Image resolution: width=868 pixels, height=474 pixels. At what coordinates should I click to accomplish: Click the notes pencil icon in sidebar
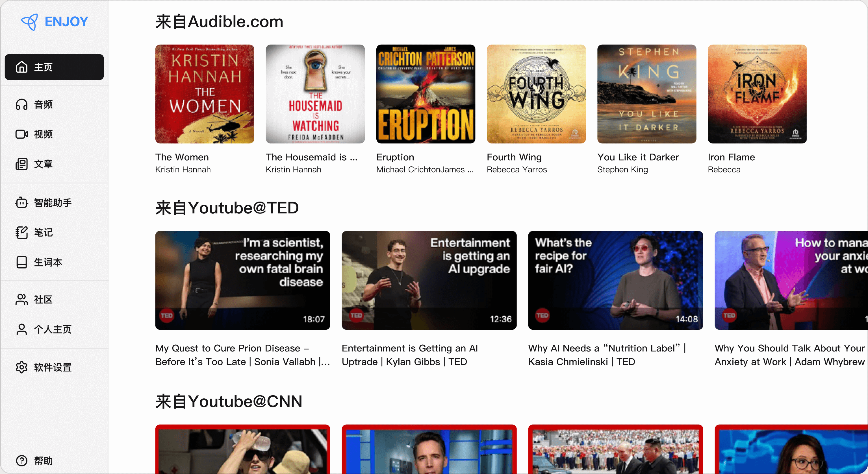point(21,232)
